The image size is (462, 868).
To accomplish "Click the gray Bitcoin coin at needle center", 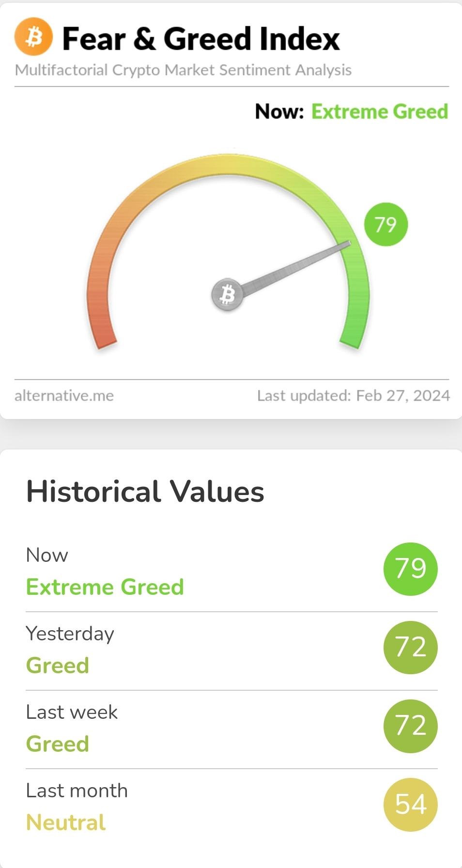I will pyautogui.click(x=227, y=294).
